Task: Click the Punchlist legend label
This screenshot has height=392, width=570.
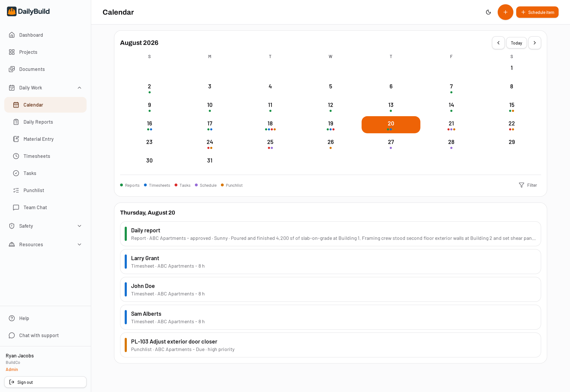Action: (x=234, y=185)
